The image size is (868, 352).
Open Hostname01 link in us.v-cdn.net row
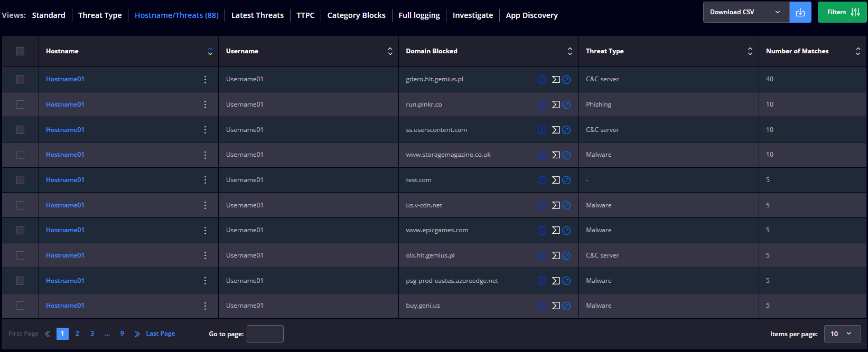point(65,205)
